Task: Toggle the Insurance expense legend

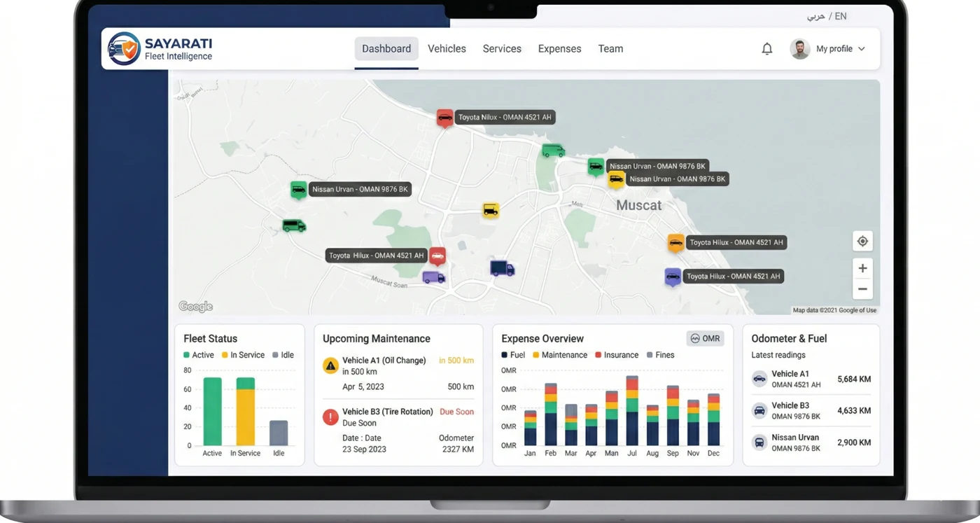Action: tap(617, 355)
